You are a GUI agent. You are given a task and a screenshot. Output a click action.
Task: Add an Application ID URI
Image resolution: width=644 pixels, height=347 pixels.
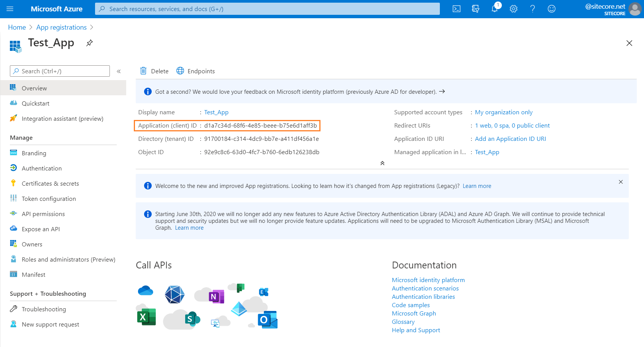(x=511, y=139)
